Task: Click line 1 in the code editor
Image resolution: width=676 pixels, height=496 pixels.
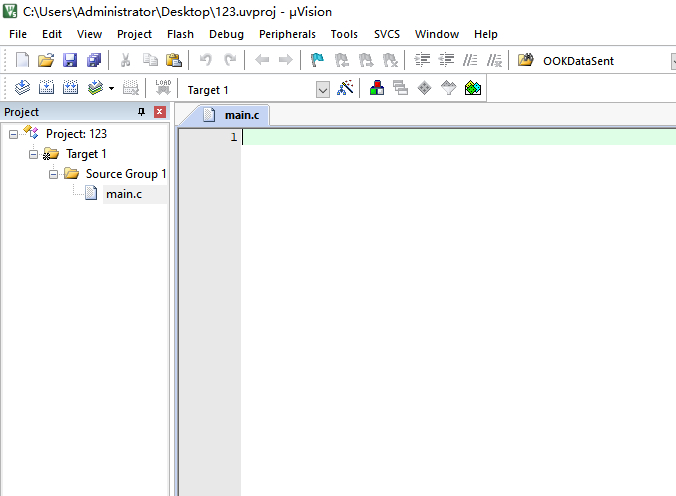Action: tap(458, 138)
